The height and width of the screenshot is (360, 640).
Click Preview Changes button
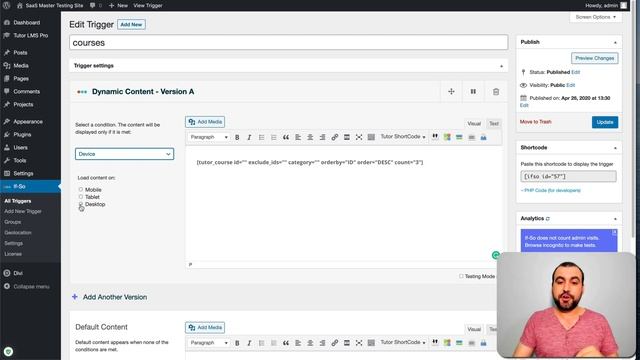[x=595, y=58]
